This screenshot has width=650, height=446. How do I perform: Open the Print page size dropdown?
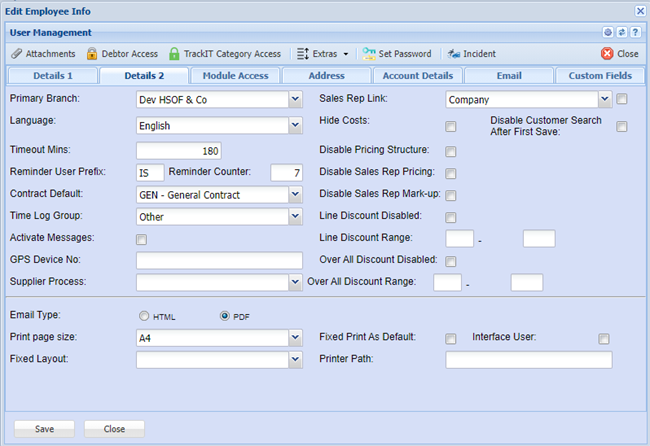tap(295, 338)
